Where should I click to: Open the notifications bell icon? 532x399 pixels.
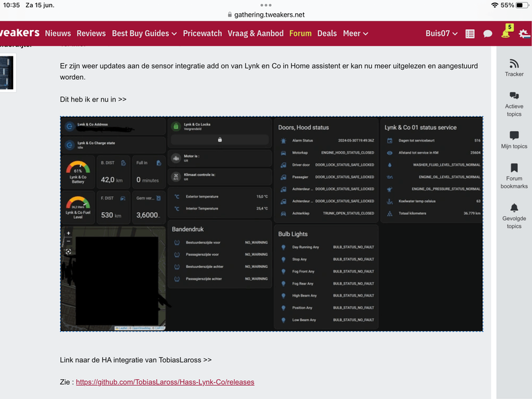point(506,31)
